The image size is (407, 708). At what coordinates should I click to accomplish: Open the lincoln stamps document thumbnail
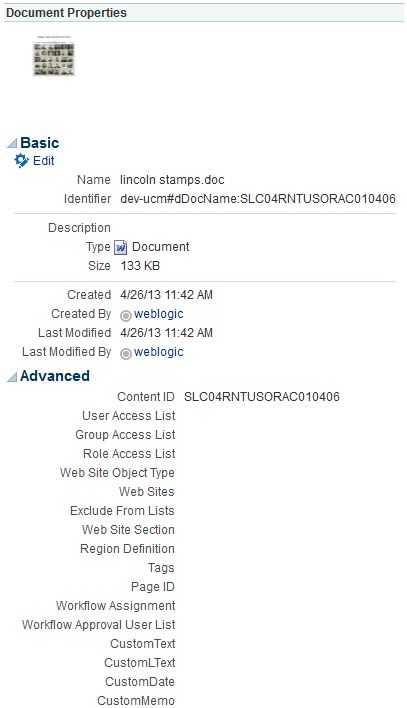click(x=54, y=56)
